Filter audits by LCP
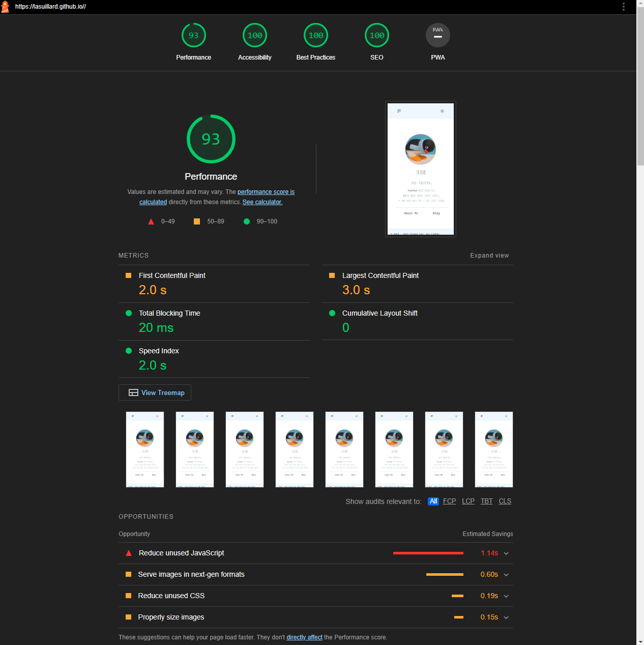 click(468, 501)
